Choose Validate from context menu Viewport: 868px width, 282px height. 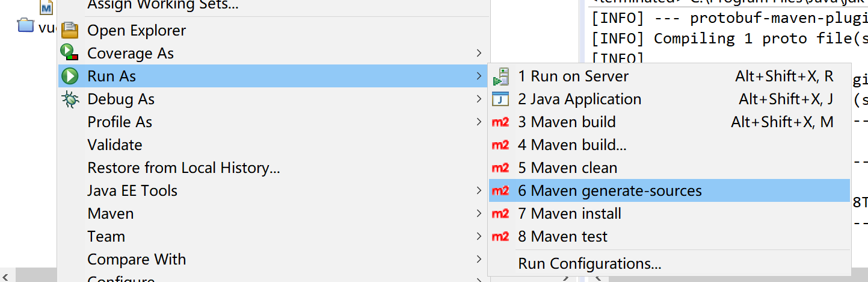tap(115, 145)
